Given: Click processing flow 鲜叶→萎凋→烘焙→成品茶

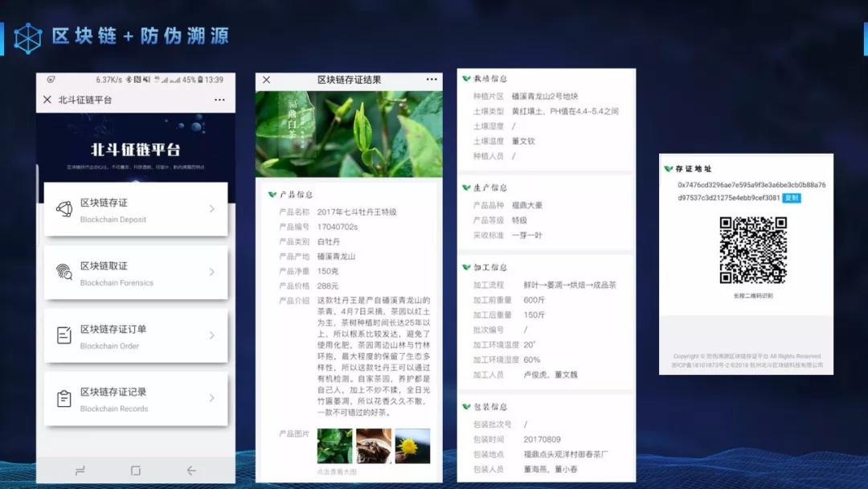Looking at the screenshot, I should click(570, 286).
